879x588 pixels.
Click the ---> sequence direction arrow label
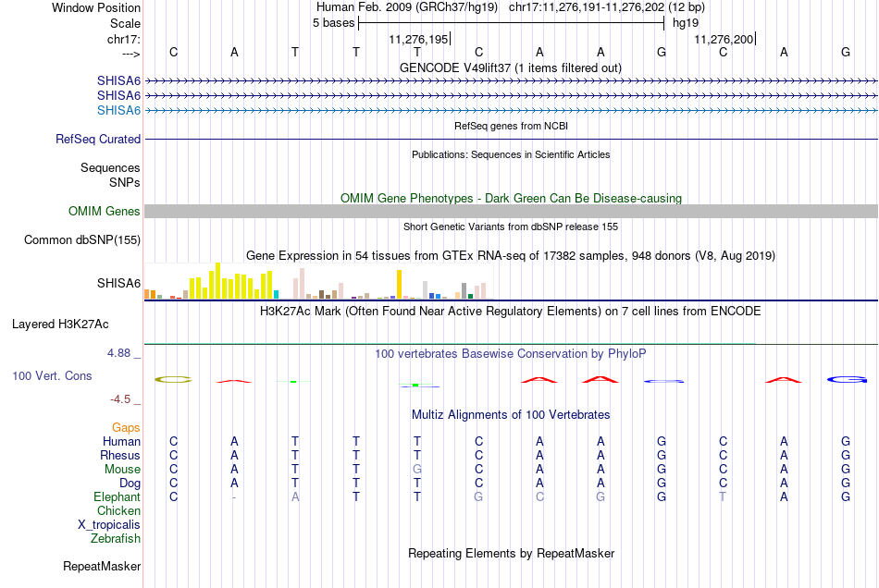[130, 54]
